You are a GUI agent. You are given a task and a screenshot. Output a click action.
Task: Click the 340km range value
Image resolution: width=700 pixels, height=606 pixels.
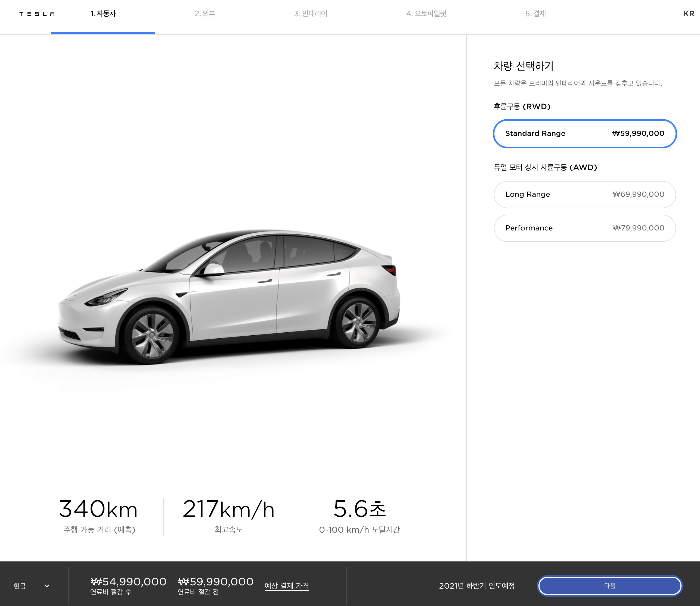[98, 509]
